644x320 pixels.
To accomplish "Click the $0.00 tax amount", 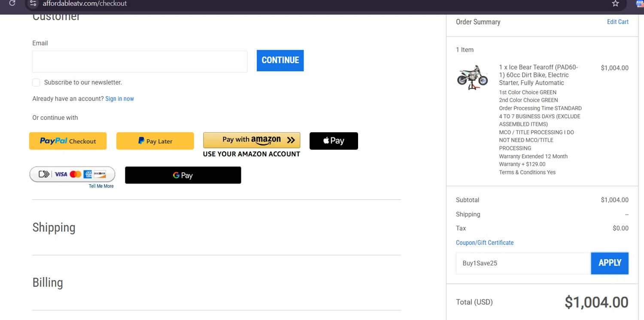I will [x=620, y=229].
